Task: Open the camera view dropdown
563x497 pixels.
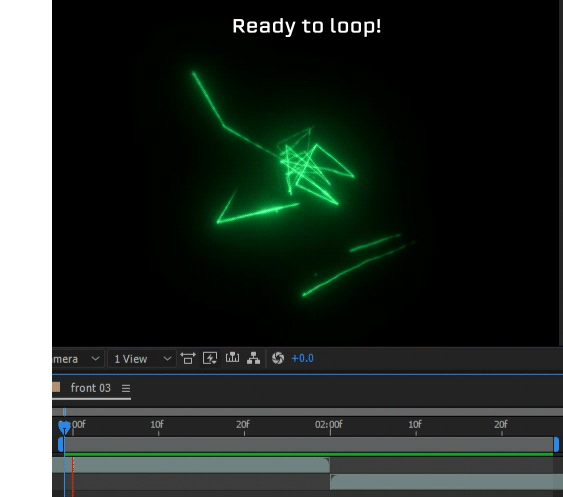Action: pyautogui.click(x=77, y=358)
